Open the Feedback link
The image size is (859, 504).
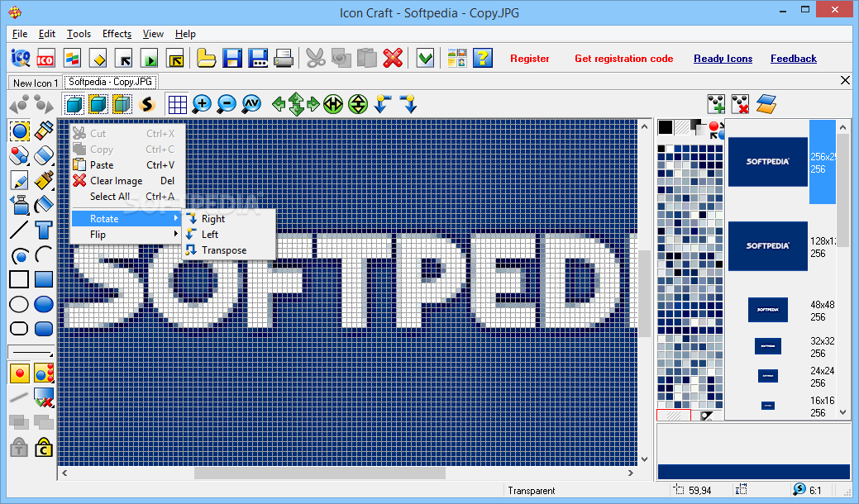793,59
